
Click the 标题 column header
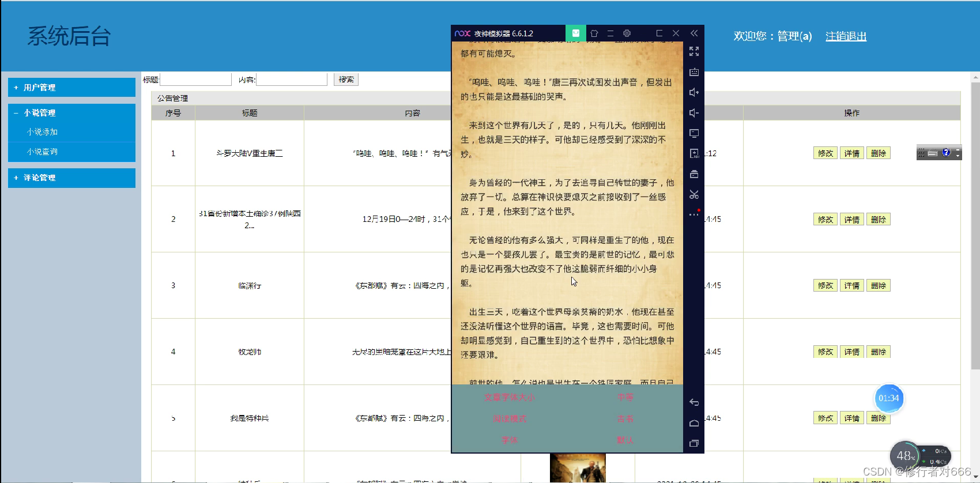(x=250, y=113)
